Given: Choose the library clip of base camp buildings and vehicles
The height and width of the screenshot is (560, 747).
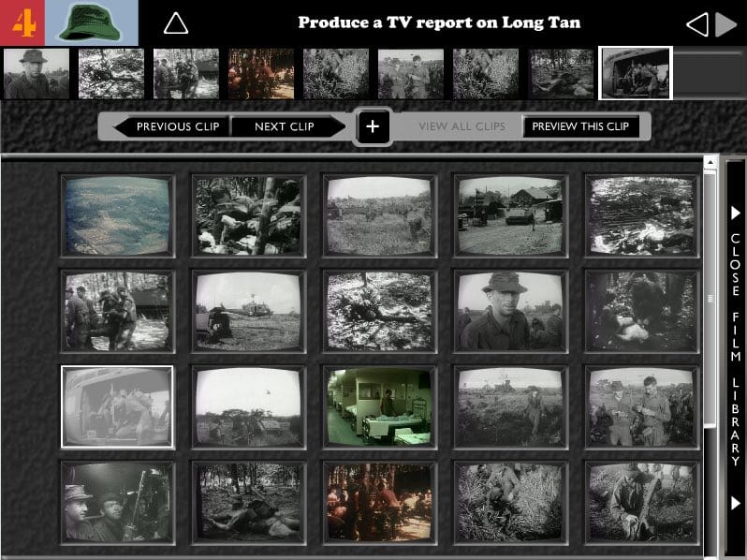Looking at the screenshot, I should tap(511, 216).
